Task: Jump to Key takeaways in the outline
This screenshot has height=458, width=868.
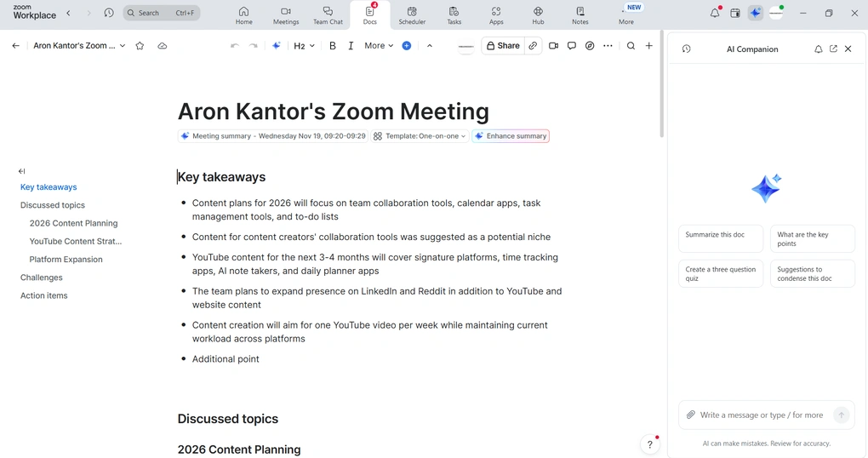Action: click(x=49, y=187)
